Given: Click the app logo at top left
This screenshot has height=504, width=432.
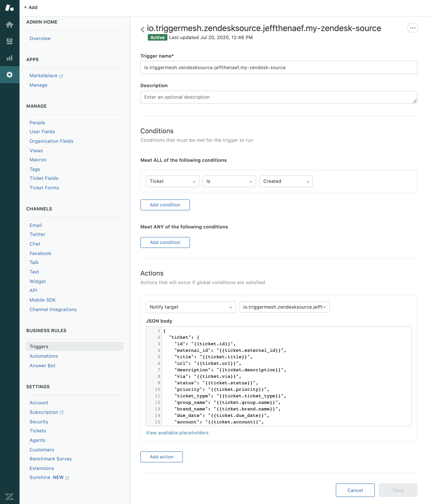Looking at the screenshot, I should click(10, 8).
